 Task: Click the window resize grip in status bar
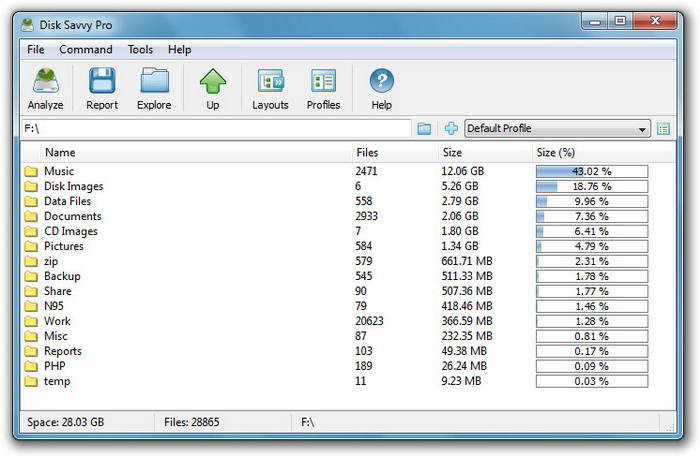pos(670,427)
